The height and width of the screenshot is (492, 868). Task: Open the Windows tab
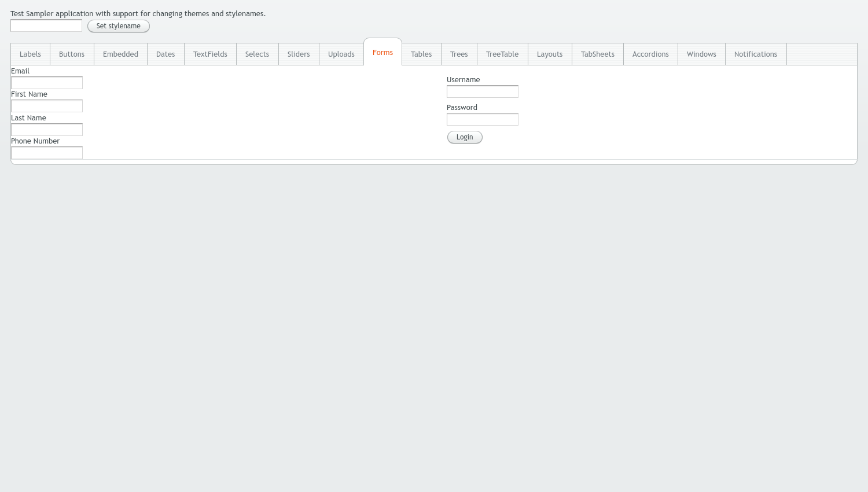pos(701,54)
